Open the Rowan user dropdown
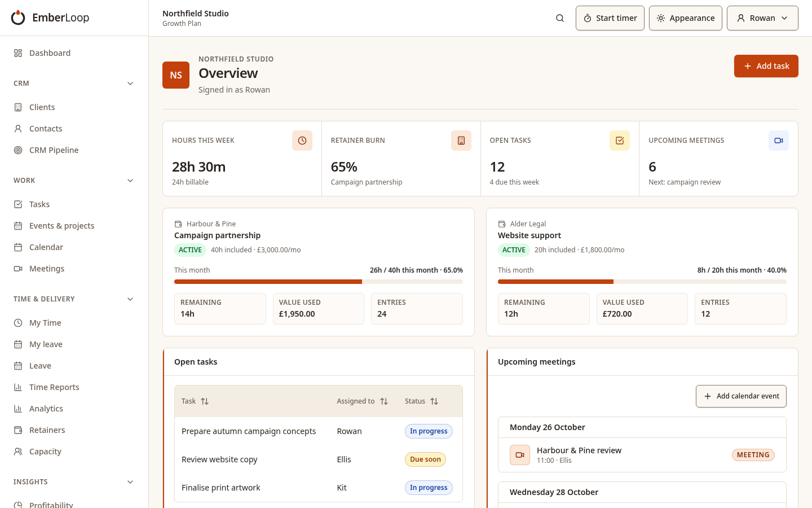Image resolution: width=812 pixels, height=508 pixels. click(762, 18)
